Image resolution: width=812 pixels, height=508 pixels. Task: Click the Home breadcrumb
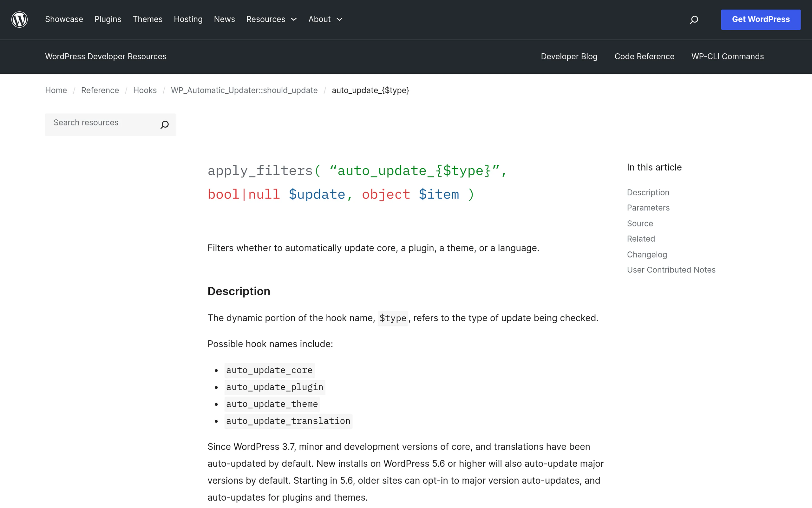[56, 90]
